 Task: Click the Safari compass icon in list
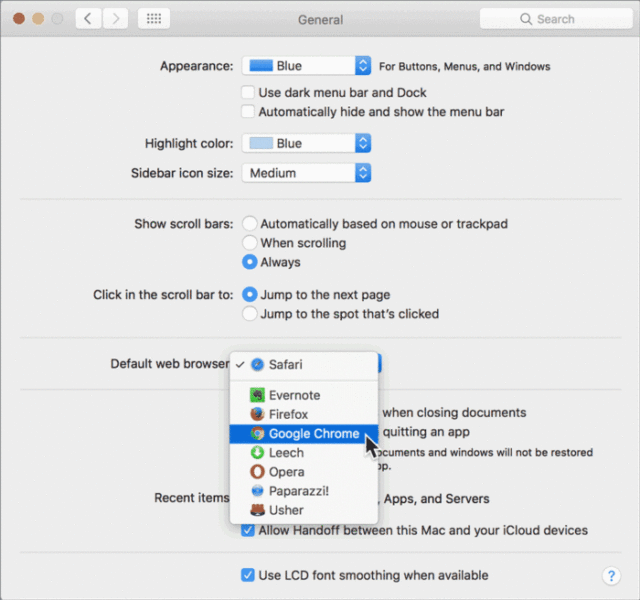click(x=257, y=364)
